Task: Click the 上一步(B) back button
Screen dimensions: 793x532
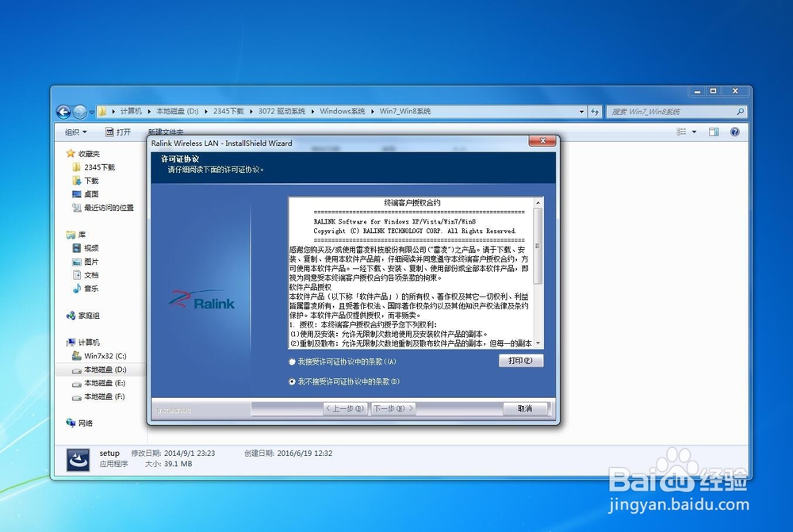Action: [x=345, y=408]
